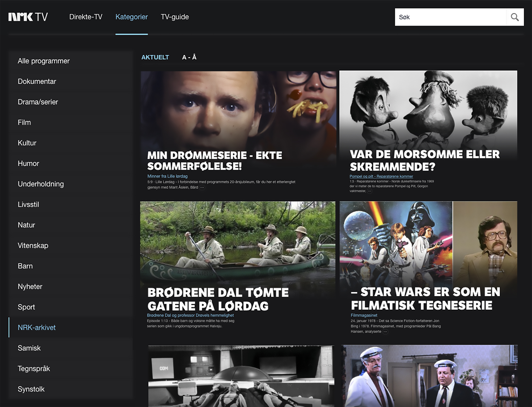Select the Dokumentar category
The height and width of the screenshot is (407, 532).
71,81
